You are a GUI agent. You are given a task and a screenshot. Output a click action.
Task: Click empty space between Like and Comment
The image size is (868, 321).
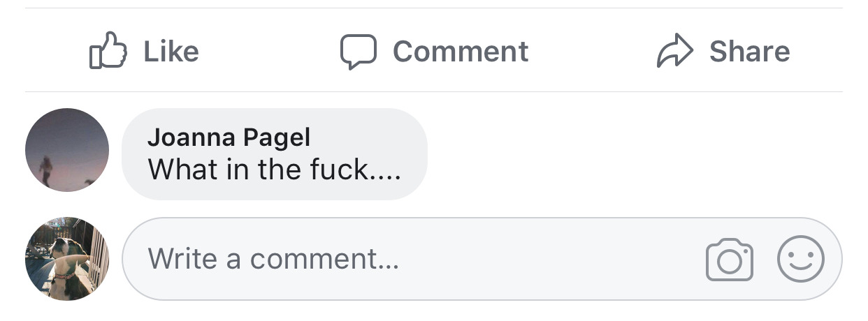tap(269, 52)
